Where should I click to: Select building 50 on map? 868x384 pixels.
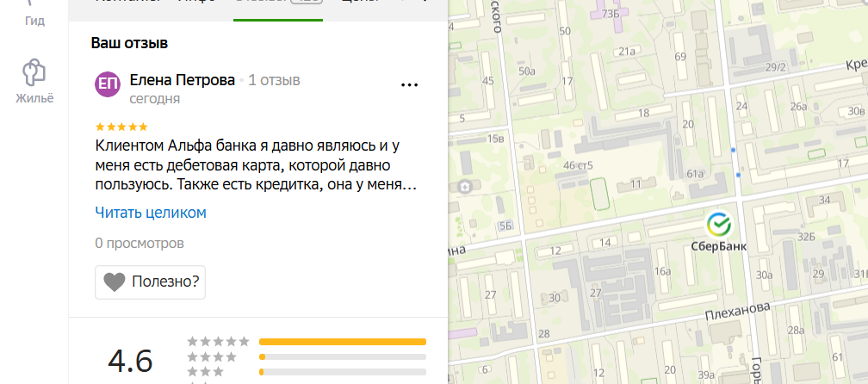point(565,31)
